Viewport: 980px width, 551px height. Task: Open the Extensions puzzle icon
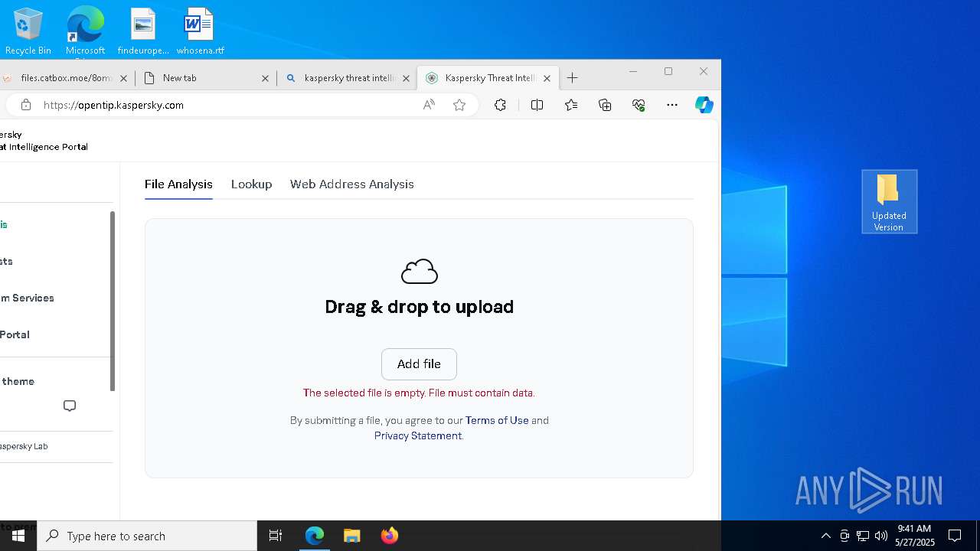tap(500, 105)
